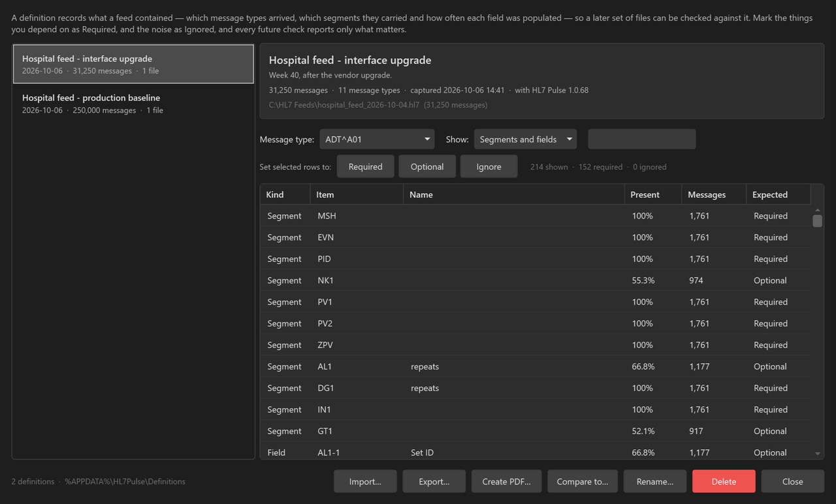Screen dimensions: 836x504
Task: Click the Export... button
Action: 434,481
